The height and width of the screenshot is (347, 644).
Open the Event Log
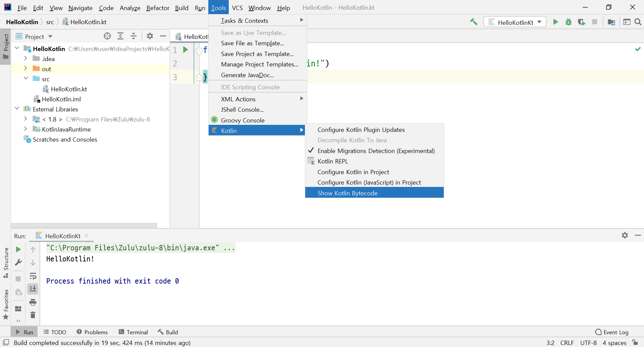[612, 332]
